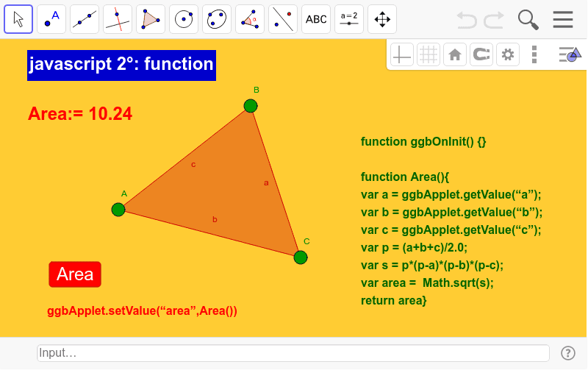
Task: Select the Angle tool
Action: (x=250, y=19)
